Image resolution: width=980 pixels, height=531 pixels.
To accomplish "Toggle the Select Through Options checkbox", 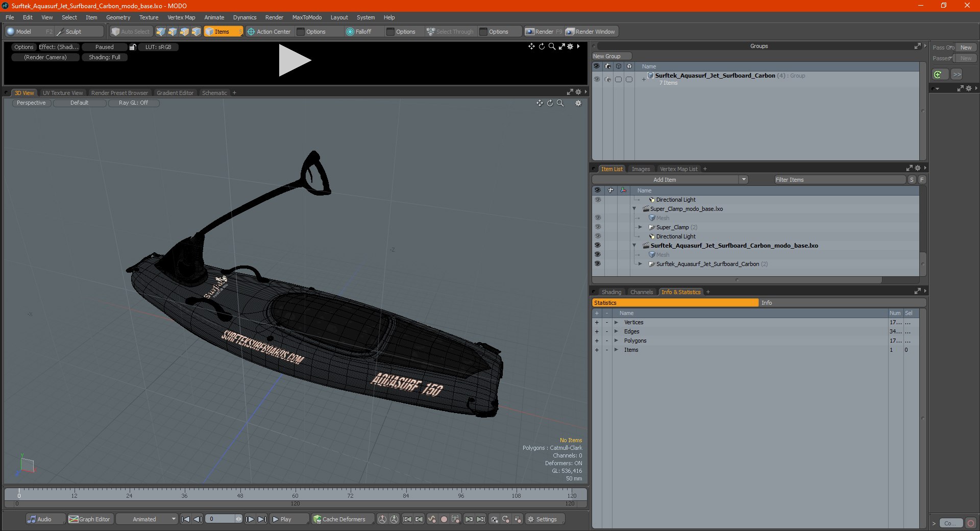I will pyautogui.click(x=483, y=32).
